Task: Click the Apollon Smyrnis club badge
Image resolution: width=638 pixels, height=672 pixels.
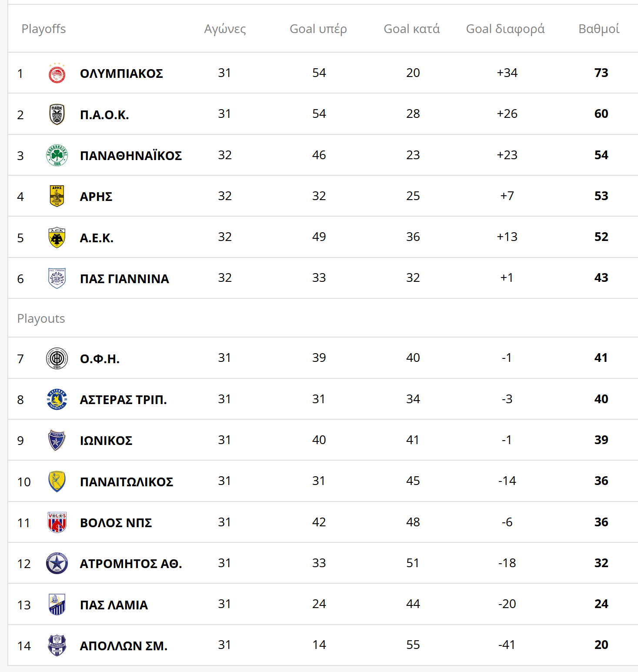Action: click(x=57, y=645)
